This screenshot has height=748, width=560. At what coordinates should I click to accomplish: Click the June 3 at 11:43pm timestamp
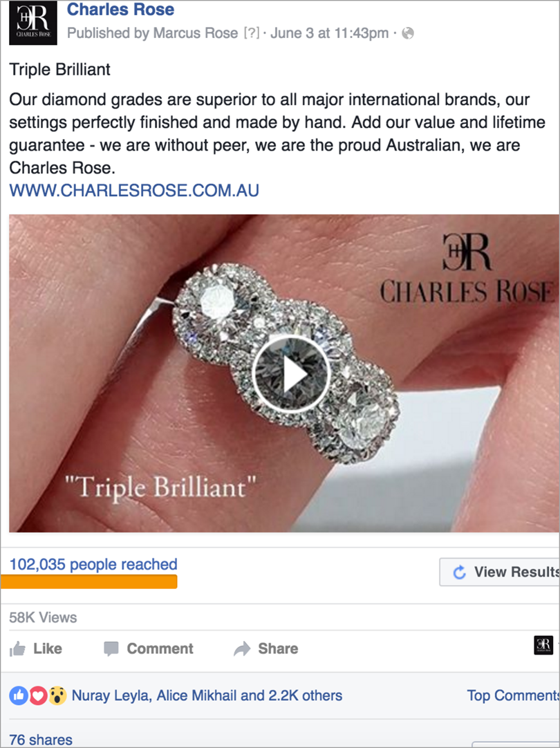click(x=329, y=33)
